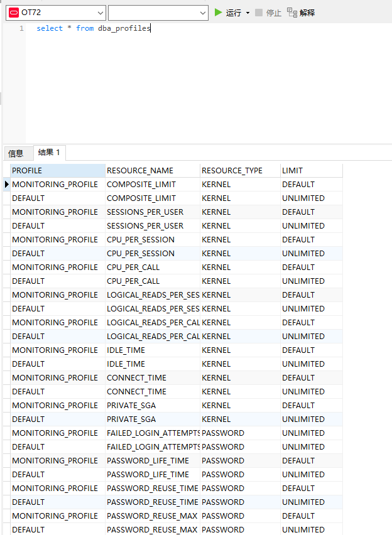Click KERNEL type in DEFAULT CONNECT_TIME row
Screen dimensions: 392x535
241,392
